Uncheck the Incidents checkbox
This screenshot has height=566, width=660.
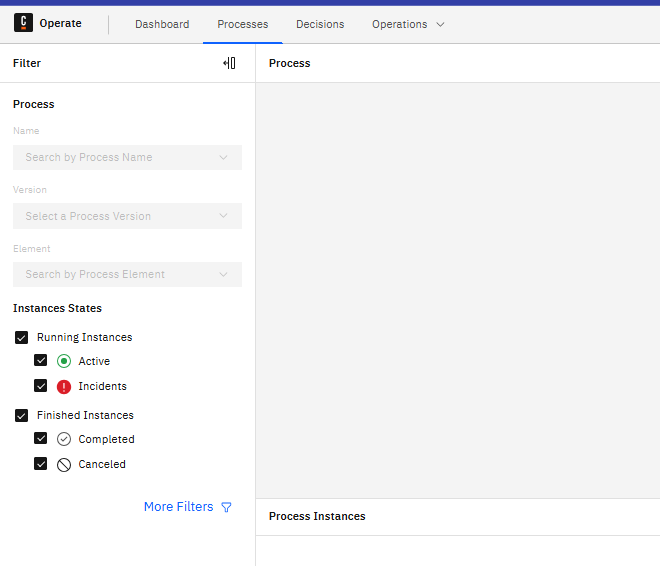point(40,385)
